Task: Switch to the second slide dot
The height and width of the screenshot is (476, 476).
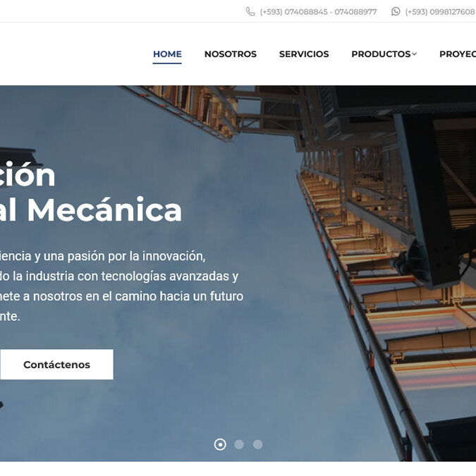Action: tap(239, 444)
